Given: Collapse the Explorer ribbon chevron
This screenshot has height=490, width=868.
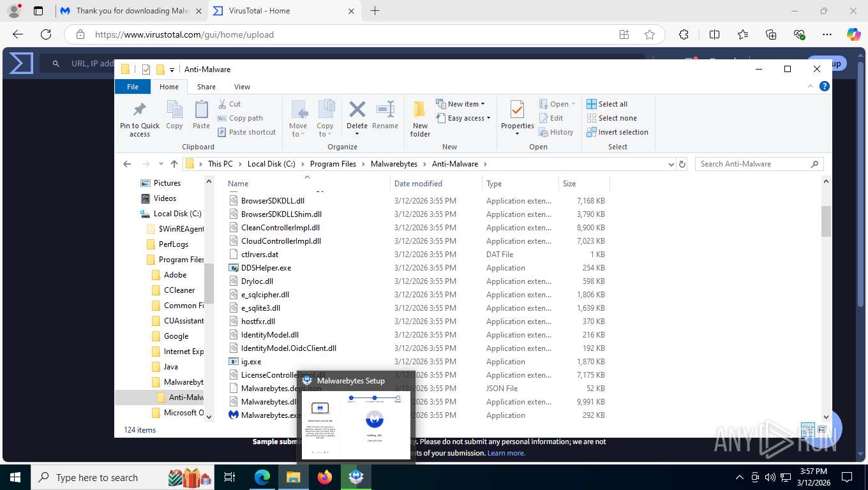Looking at the screenshot, I should click(811, 87).
